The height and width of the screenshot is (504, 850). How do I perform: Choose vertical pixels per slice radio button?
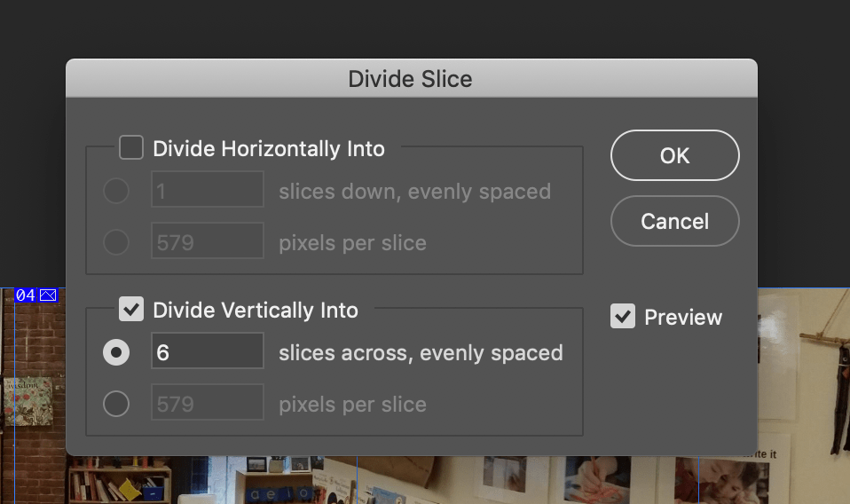click(116, 404)
